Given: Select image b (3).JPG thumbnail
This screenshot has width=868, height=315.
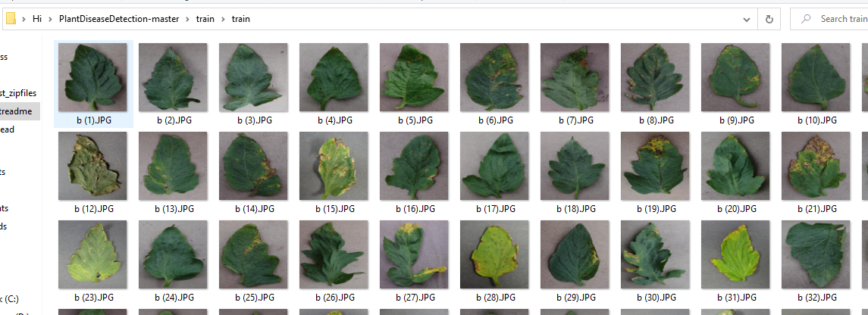Looking at the screenshot, I should [253, 77].
